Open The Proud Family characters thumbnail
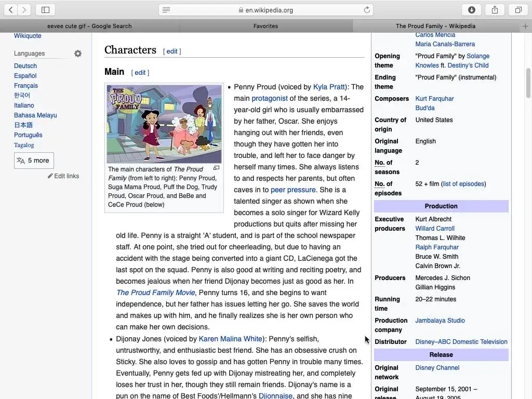Screen dimensions: 532x399 (x=164, y=124)
